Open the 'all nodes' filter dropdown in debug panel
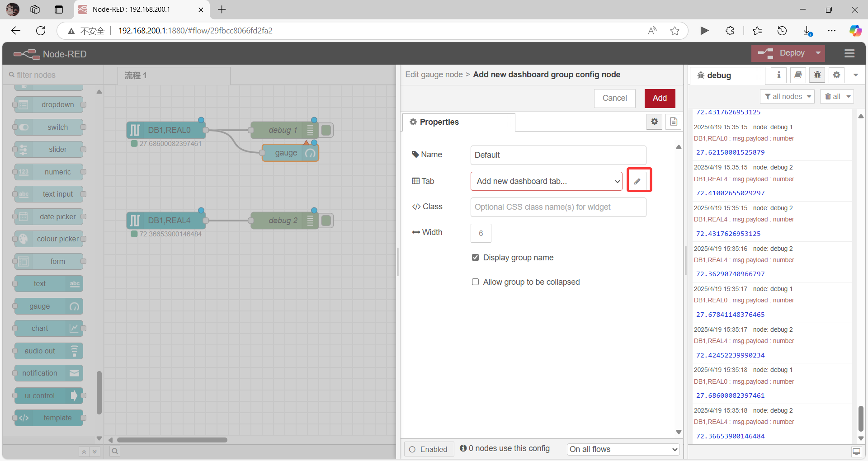868x461 pixels. click(787, 96)
